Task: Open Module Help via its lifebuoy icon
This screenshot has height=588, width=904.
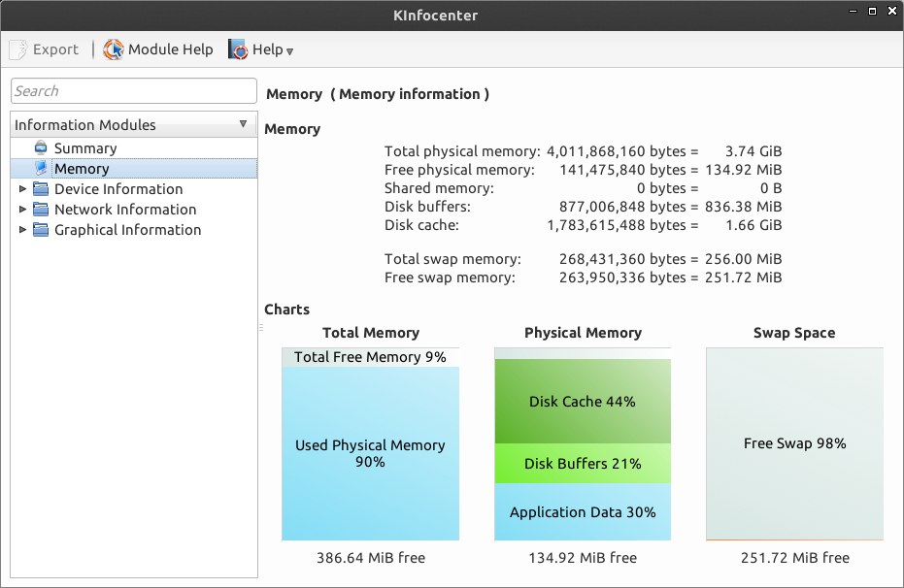Action: [x=114, y=49]
